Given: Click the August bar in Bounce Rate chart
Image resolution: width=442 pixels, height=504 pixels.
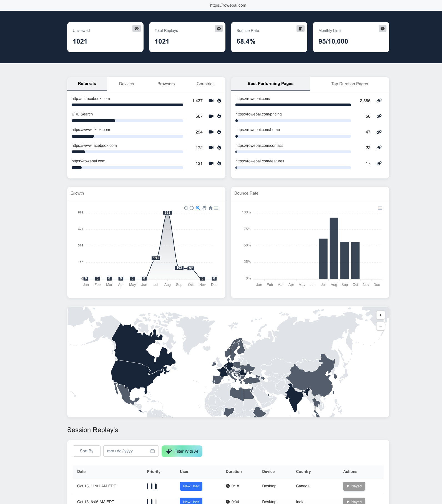Looking at the screenshot, I should [334, 248].
